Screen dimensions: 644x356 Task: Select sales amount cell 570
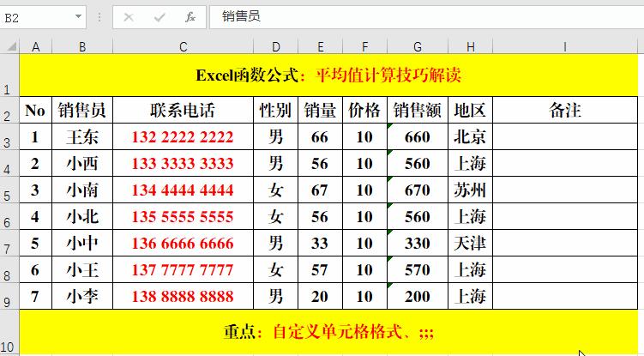tap(418, 269)
